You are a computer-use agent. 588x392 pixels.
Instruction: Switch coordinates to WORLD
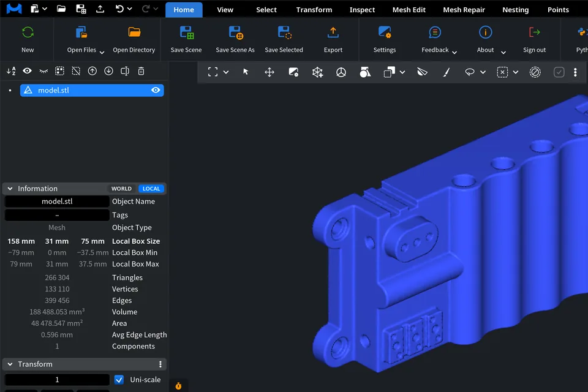121,189
